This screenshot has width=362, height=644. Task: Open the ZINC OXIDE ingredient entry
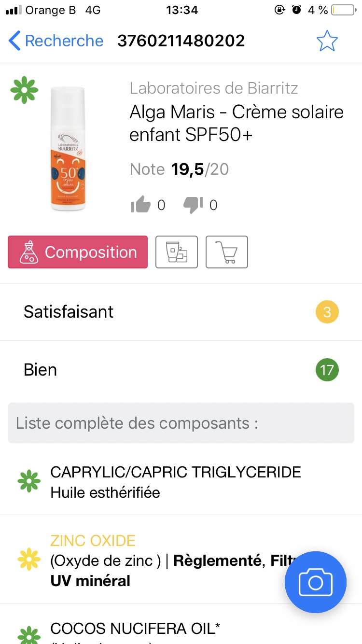point(93,541)
